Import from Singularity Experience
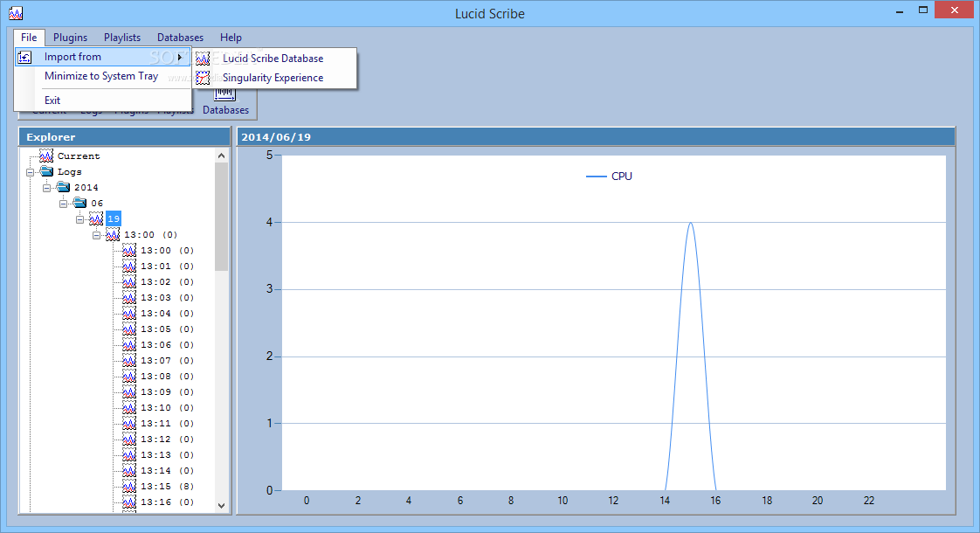This screenshot has height=533, width=980. click(x=275, y=78)
